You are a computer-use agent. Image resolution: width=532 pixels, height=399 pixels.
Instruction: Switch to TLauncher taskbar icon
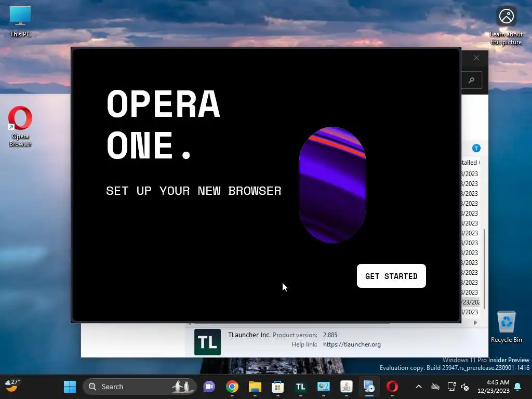[301, 387]
